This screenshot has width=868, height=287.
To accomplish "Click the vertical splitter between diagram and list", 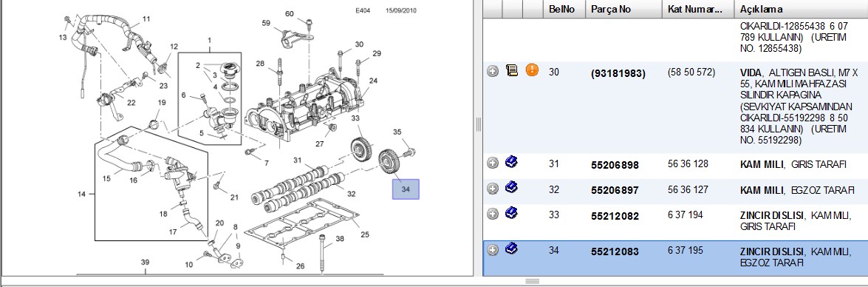I will click(478, 125).
